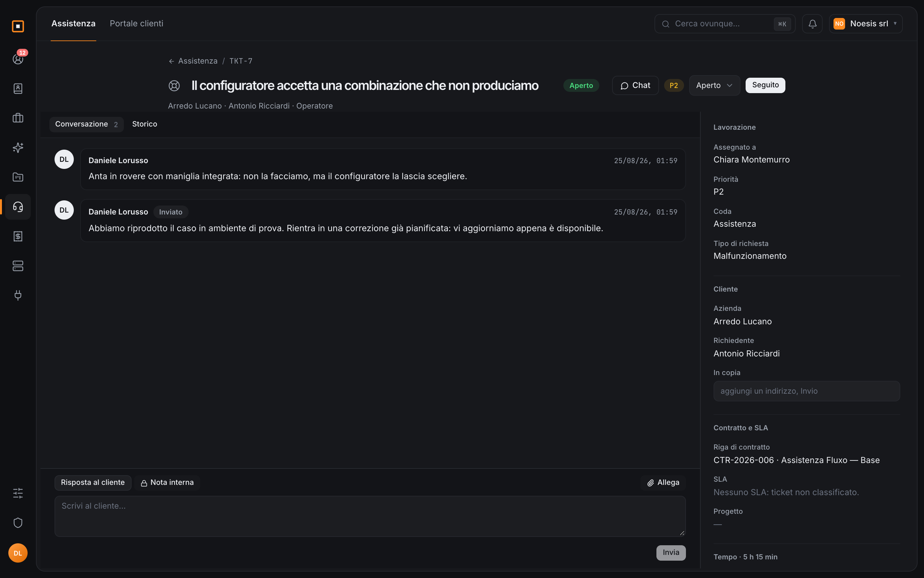This screenshot has width=924, height=578.
Task: Open the sliders settings icon in sidebar
Action: [18, 493]
